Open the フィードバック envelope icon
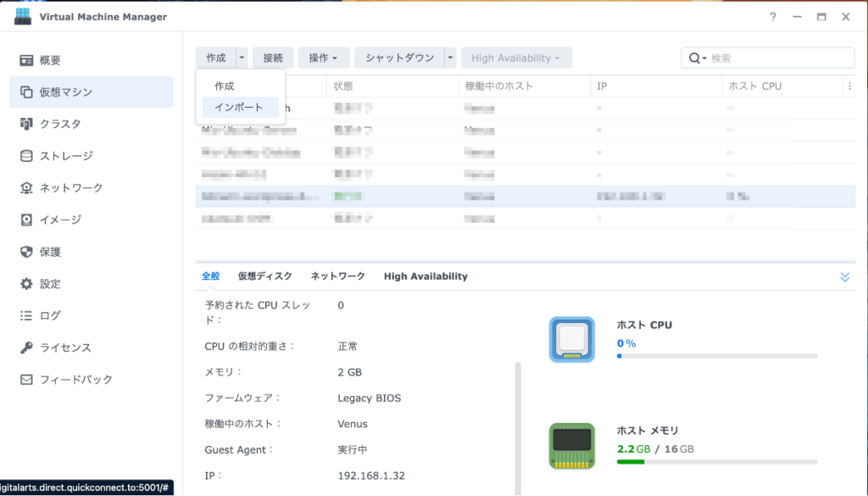868x496 pixels. 26,380
